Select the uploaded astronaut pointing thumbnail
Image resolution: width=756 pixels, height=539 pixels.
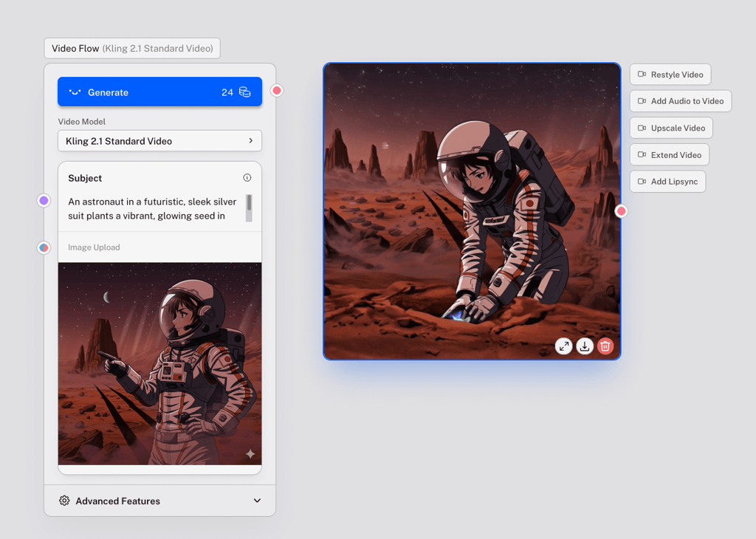(159, 363)
